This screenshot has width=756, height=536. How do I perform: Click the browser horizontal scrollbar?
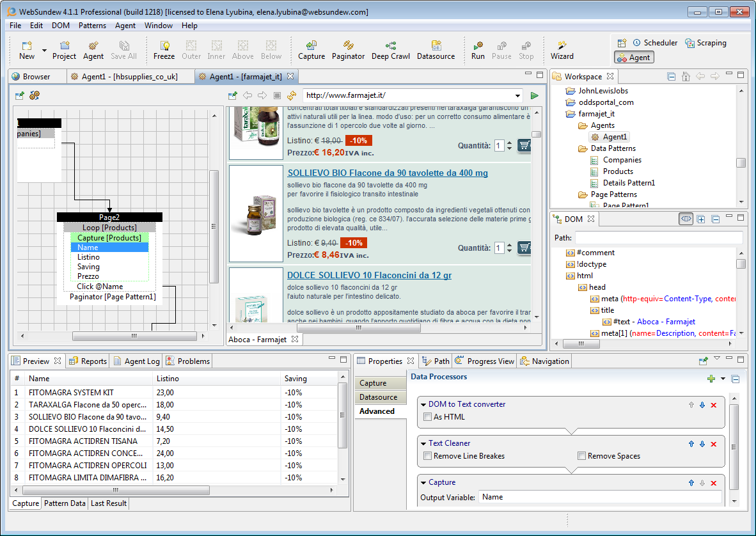pyautogui.click(x=358, y=327)
